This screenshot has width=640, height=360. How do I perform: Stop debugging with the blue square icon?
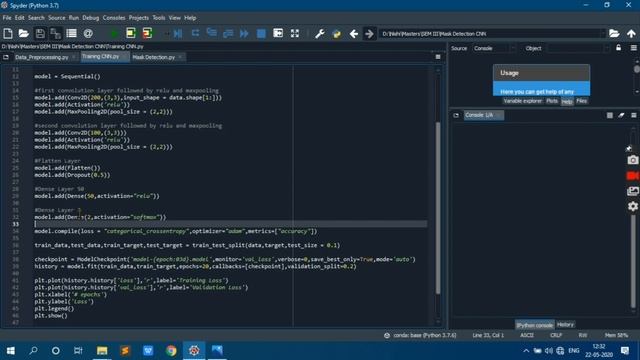point(261,33)
